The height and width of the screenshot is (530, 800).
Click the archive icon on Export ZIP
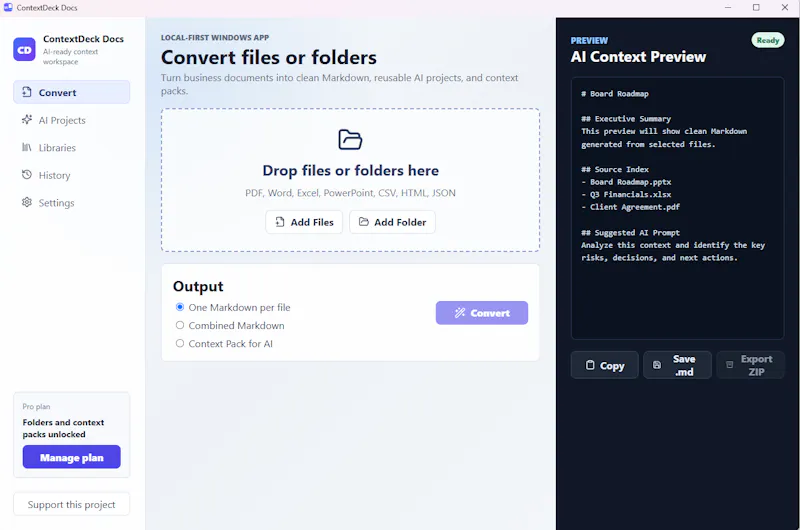coord(730,365)
